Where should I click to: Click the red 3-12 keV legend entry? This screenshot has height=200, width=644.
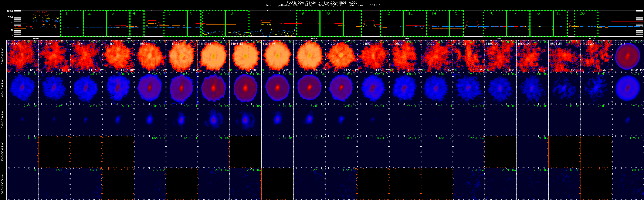click(40, 12)
